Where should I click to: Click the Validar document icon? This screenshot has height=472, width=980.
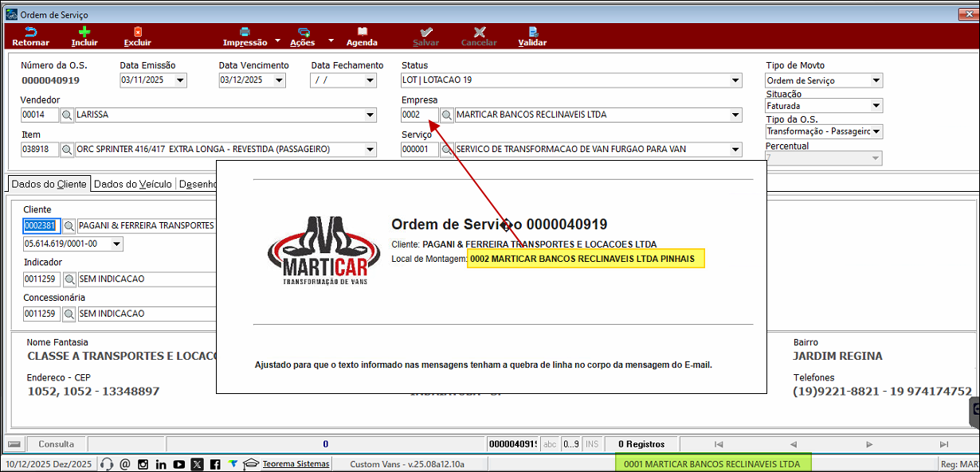pyautogui.click(x=531, y=33)
